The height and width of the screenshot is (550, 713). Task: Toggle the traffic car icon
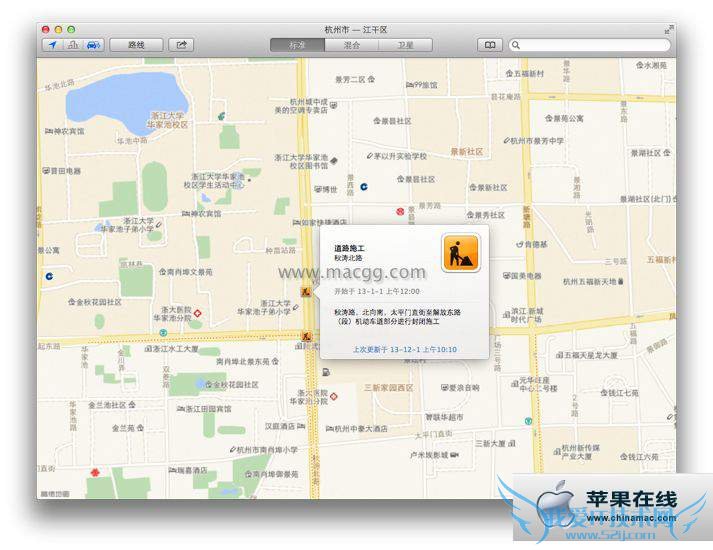click(93, 45)
